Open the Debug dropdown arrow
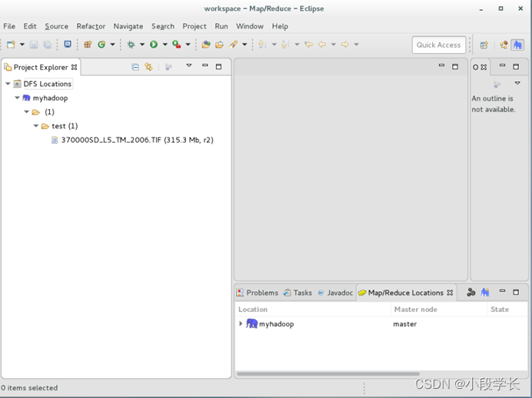The height and width of the screenshot is (398, 532). click(142, 45)
